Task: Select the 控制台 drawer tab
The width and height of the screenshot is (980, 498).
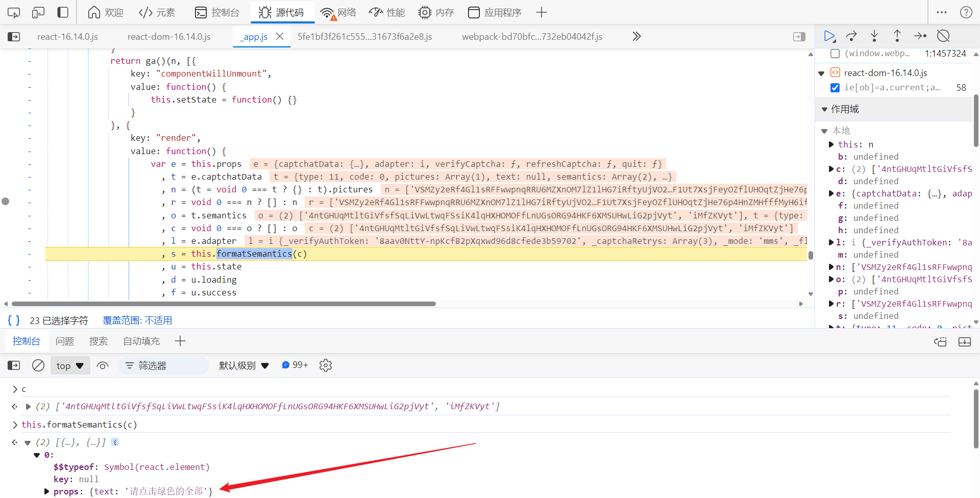Action: pyautogui.click(x=27, y=341)
